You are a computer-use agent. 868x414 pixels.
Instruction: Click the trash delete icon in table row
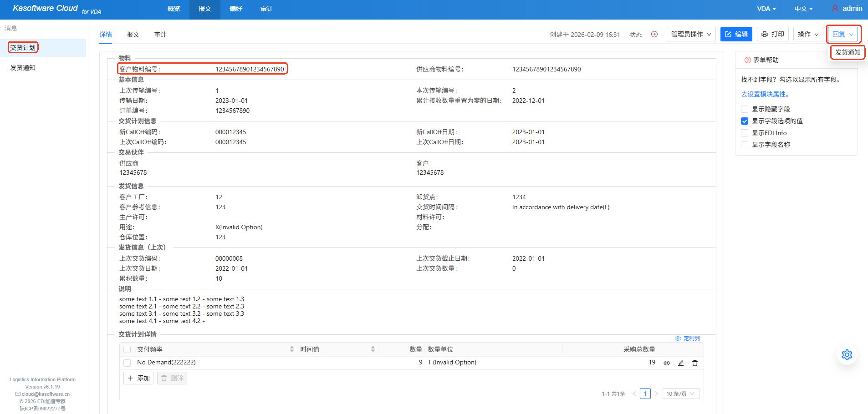coord(695,363)
